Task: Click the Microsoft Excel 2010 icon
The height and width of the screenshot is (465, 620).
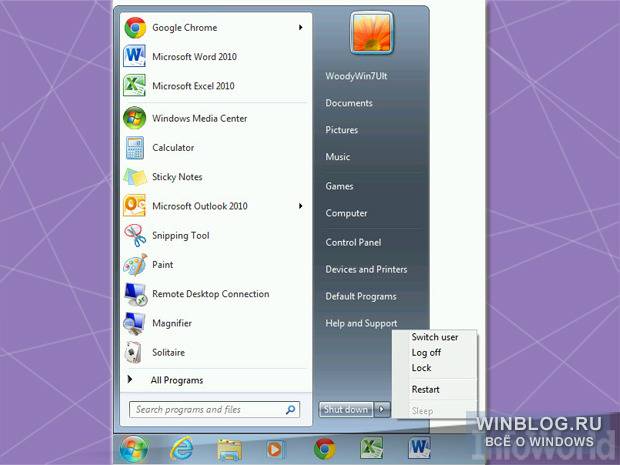Action: 134,85
